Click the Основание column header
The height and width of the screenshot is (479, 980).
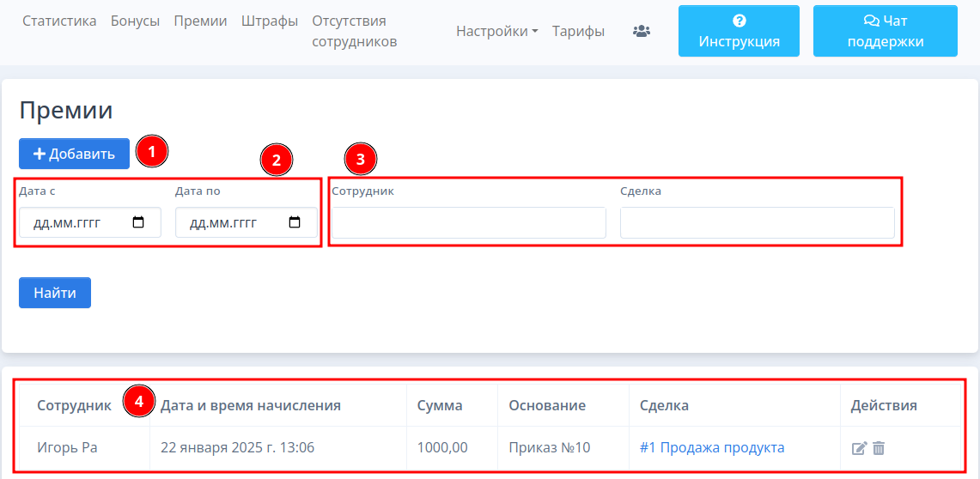547,405
